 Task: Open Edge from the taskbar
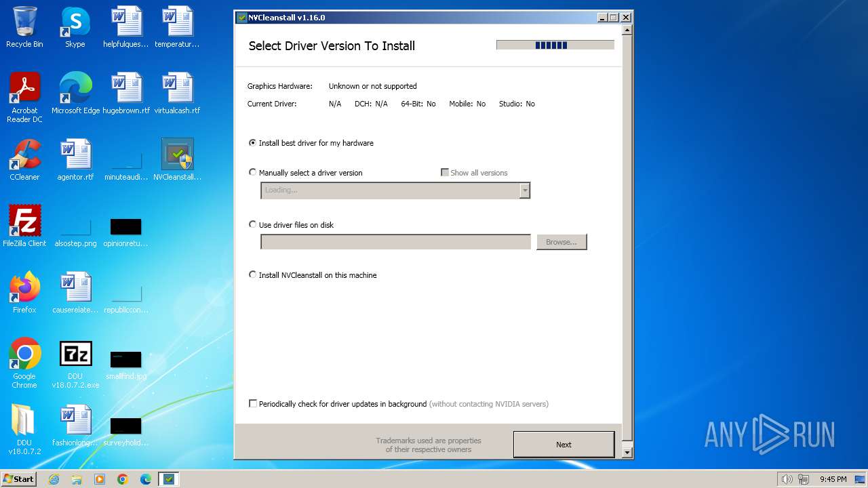point(146,479)
